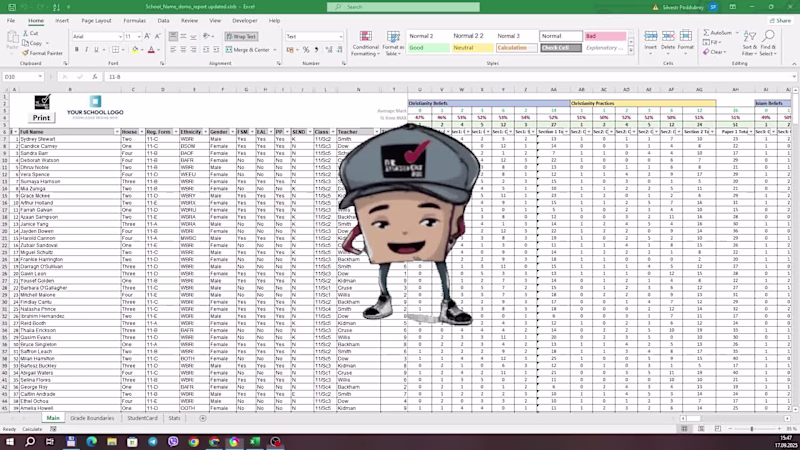Click the formula bar containing 11-B
The height and width of the screenshot is (450, 800).
449,77
